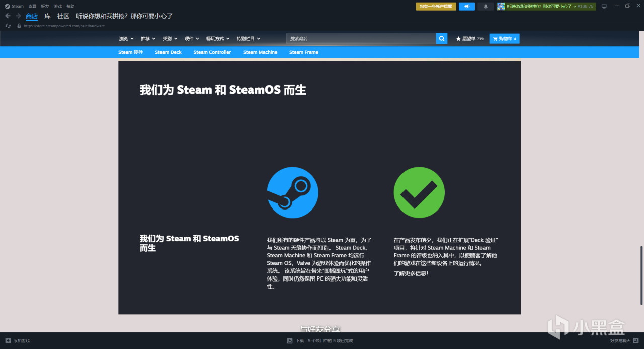The image size is (644, 349).
Task: Open the 查看 menu
Action: 32,6
